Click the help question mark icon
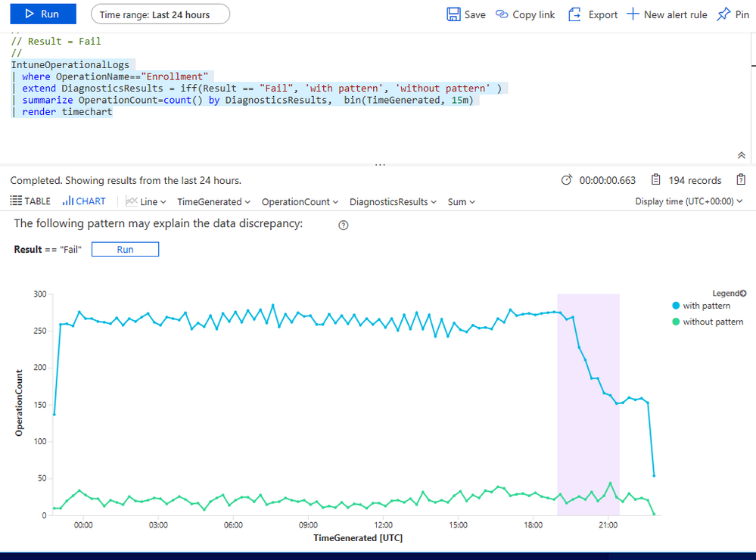Viewport: 756px width, 560px height. (x=344, y=226)
